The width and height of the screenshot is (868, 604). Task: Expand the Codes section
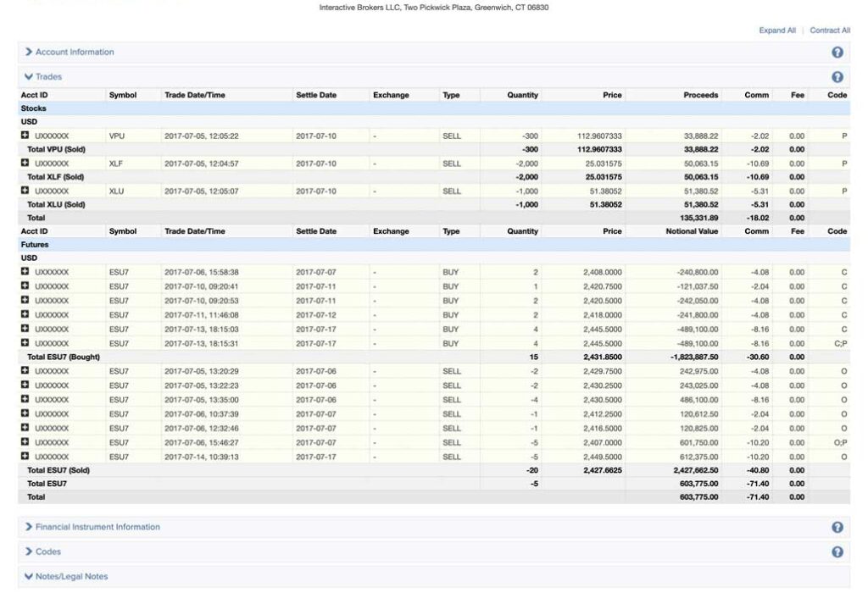tap(47, 551)
